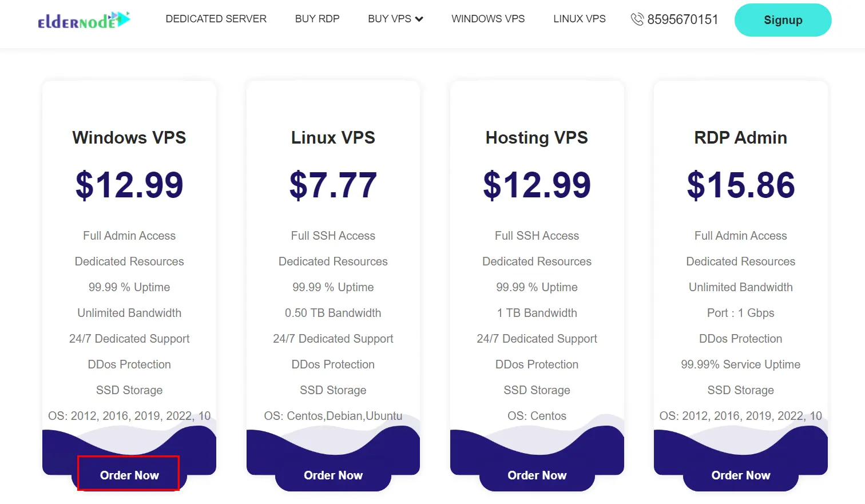Order Now for the Hosting VPS plan
This screenshot has width=865, height=504.
click(x=537, y=475)
